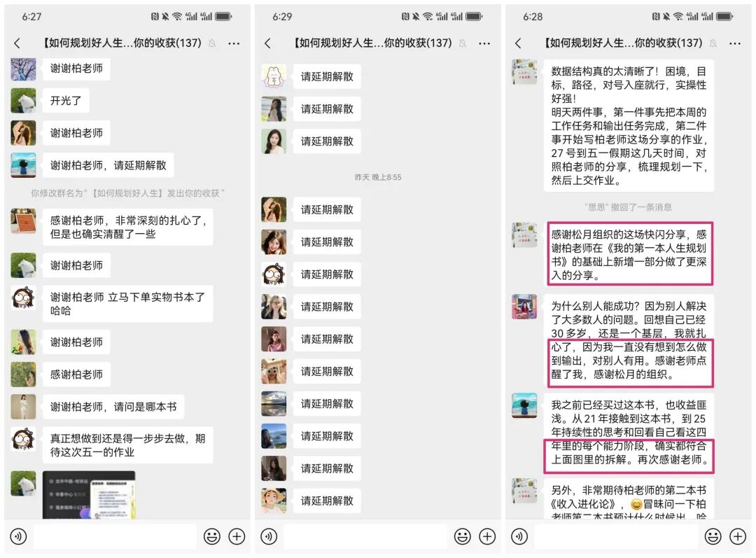Tap the straw hat avatar in 6:29 chat
This screenshot has width=756, height=558.
point(274,501)
